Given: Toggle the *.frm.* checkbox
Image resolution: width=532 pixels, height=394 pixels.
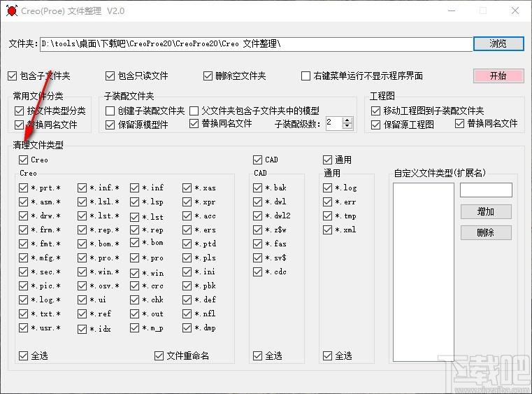Looking at the screenshot, I should point(23,230).
